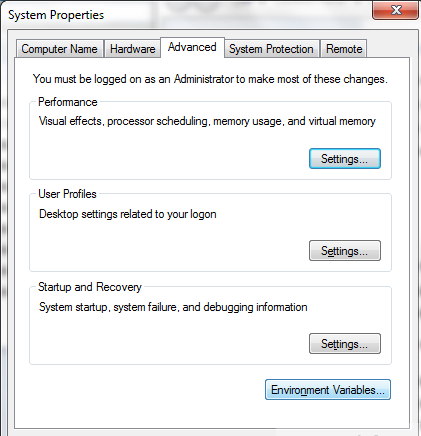Screen dimensions: 421x436
Task: Click Settings under User Profiles
Action: click(345, 251)
